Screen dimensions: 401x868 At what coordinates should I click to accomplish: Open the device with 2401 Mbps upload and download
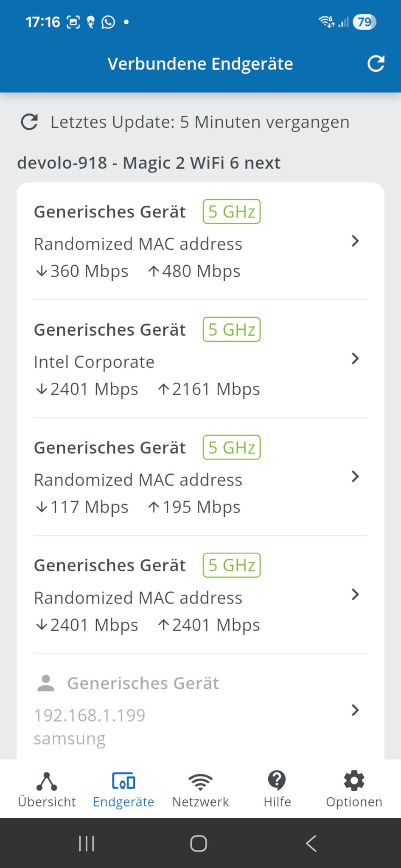coord(355,595)
